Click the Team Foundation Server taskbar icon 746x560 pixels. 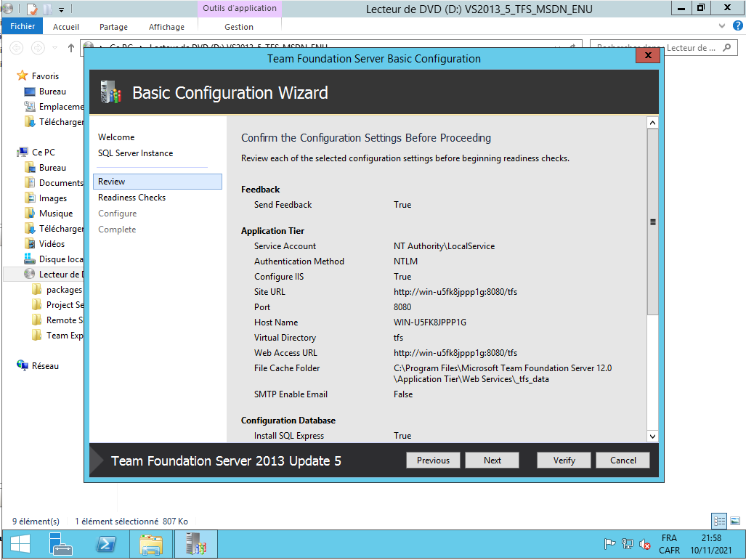pyautogui.click(x=195, y=544)
